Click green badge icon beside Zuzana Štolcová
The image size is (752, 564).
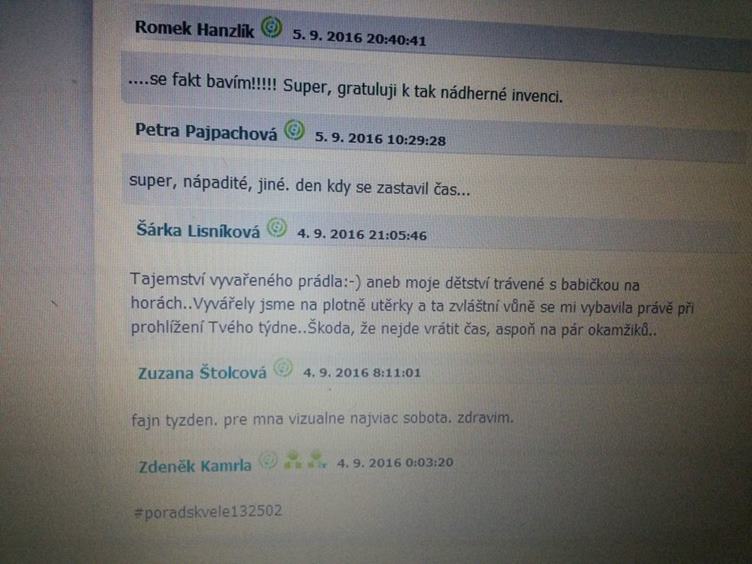pyautogui.click(x=283, y=368)
